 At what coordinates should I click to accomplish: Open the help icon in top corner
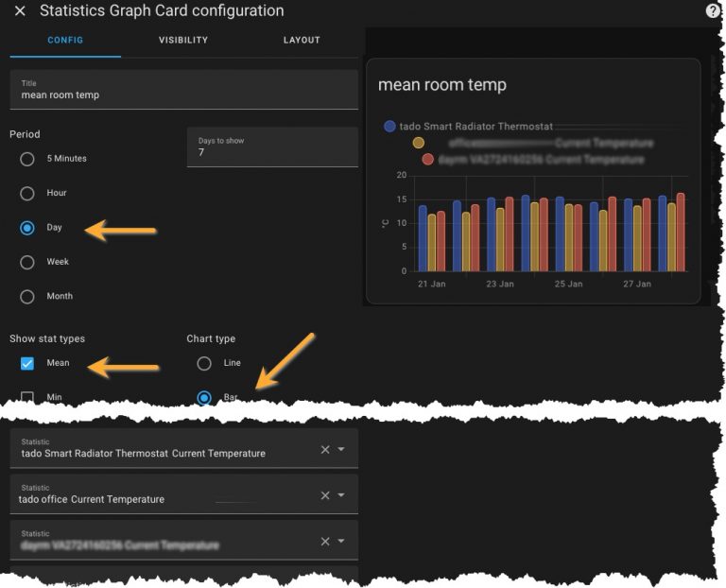(x=713, y=11)
